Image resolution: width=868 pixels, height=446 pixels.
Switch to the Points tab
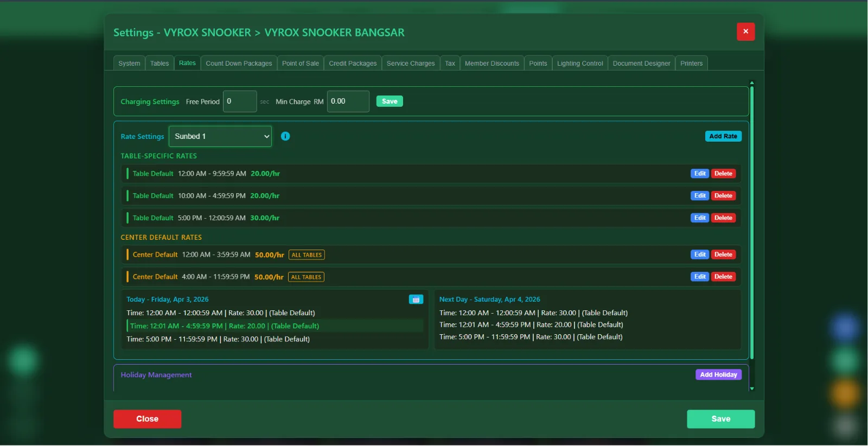(538, 63)
